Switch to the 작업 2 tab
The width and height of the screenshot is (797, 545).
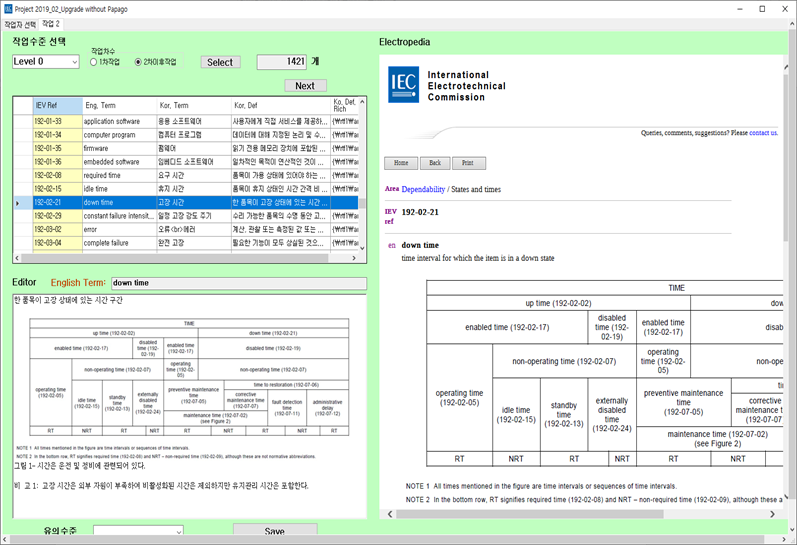point(51,24)
